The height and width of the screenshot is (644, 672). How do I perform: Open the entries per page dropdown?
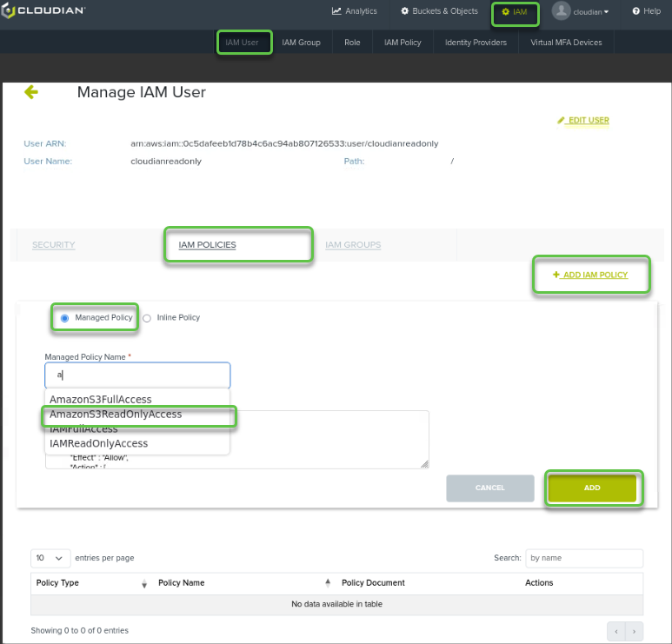click(50, 558)
